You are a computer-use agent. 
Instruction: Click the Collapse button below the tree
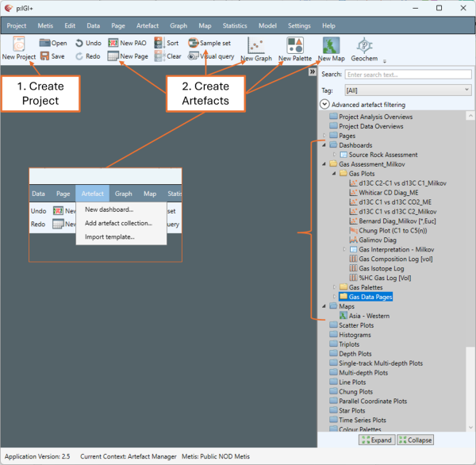[x=415, y=440]
